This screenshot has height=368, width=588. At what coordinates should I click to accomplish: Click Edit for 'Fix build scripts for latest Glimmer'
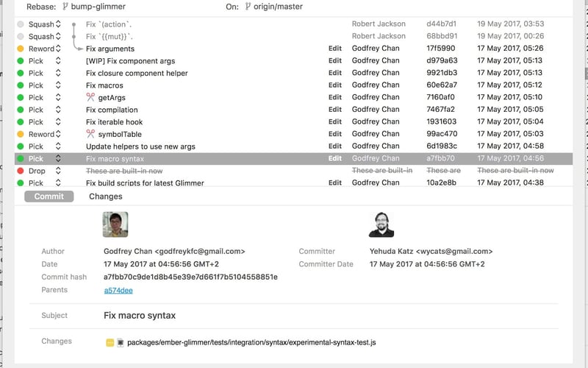point(335,183)
